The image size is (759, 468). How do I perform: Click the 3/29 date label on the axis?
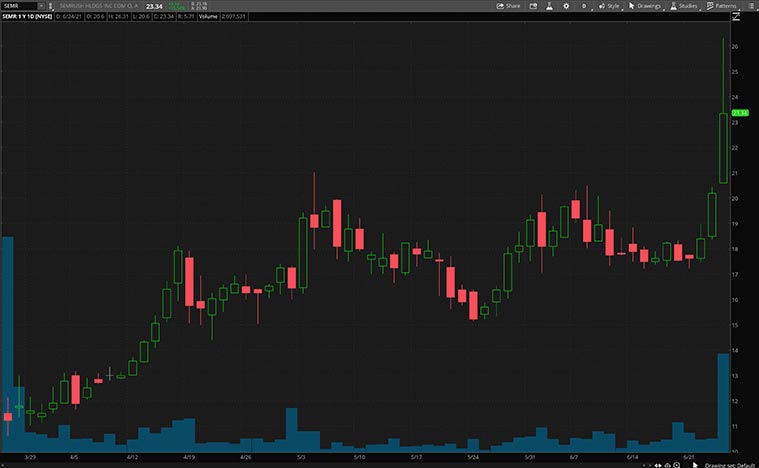30,457
